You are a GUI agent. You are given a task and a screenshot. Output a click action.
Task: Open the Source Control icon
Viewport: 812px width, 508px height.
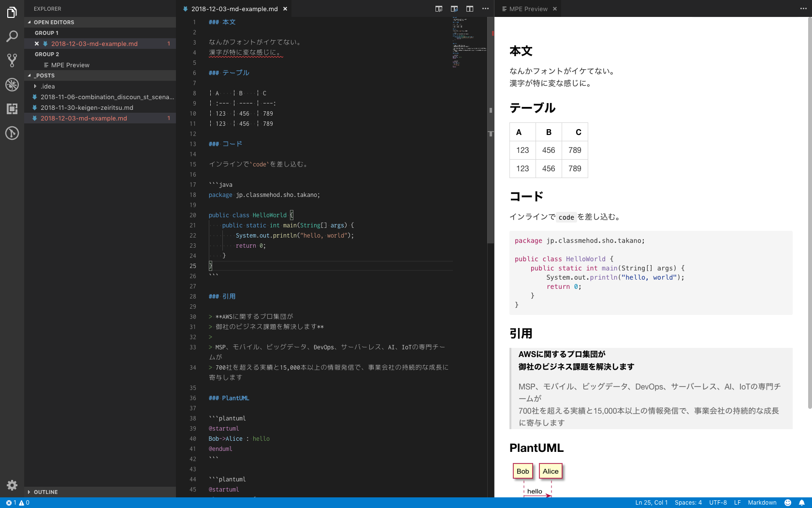tap(12, 60)
